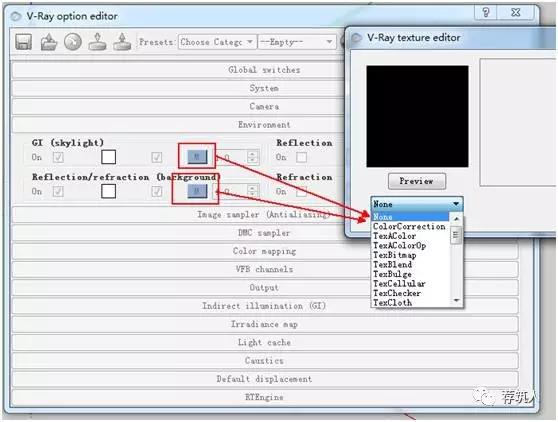
Task: Open the background texture map button
Action: pyautogui.click(x=197, y=191)
